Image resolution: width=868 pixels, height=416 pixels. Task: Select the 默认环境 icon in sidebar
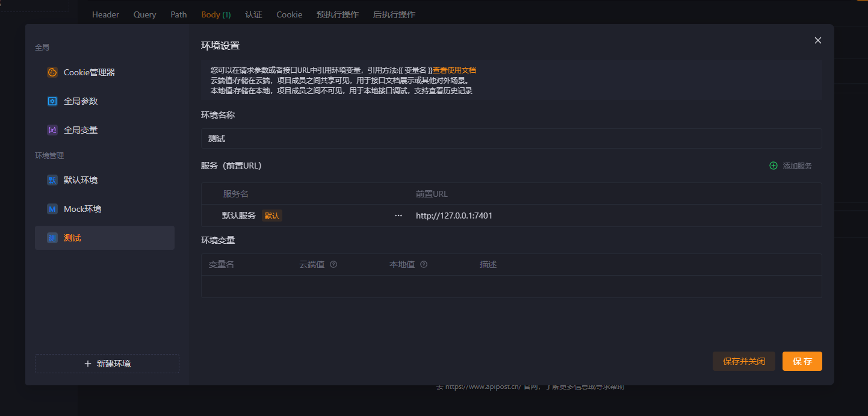pyautogui.click(x=52, y=180)
